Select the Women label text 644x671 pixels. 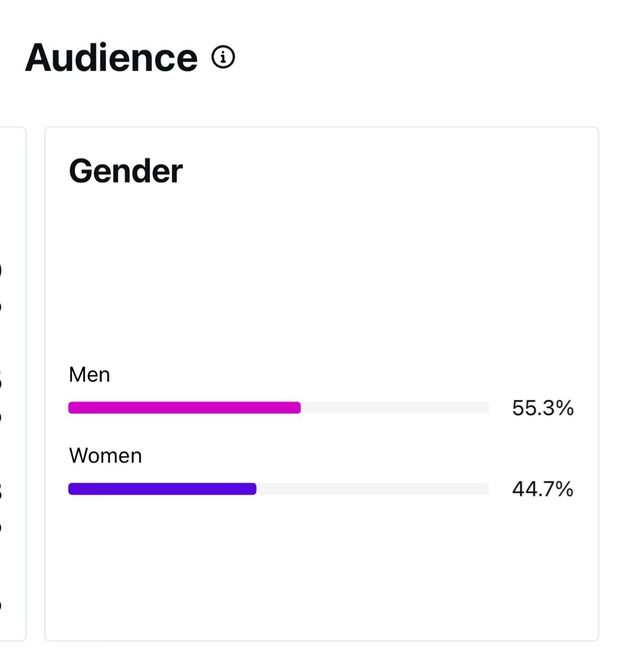[105, 456]
